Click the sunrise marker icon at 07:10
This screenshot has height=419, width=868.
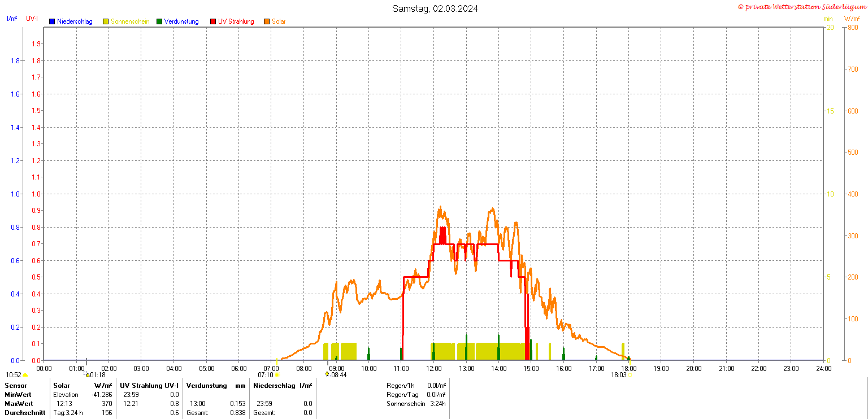[277, 374]
